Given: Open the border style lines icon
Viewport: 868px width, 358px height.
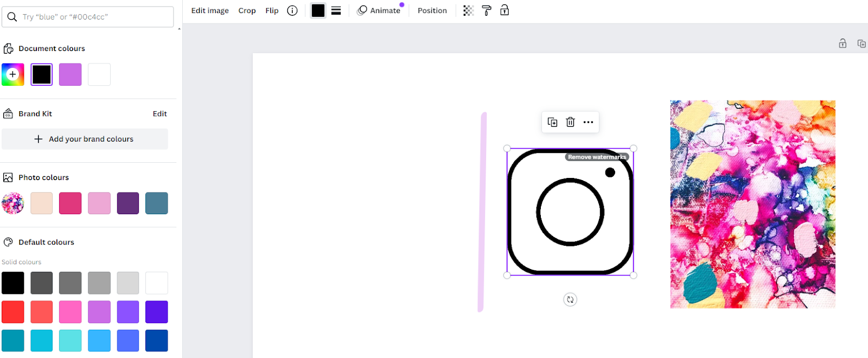Looking at the screenshot, I should point(336,10).
